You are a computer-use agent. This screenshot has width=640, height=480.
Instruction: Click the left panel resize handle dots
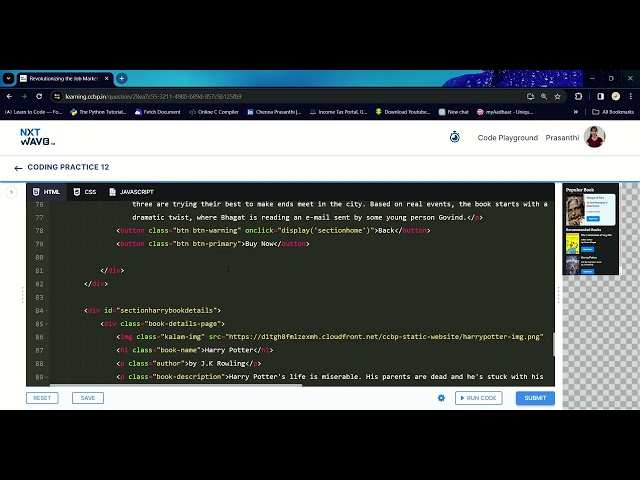coord(22,295)
